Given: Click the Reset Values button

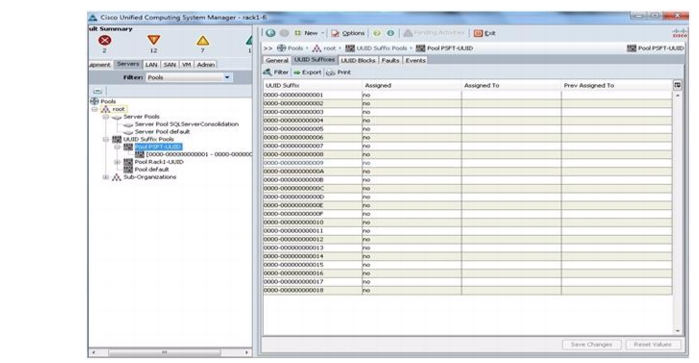Looking at the screenshot, I should point(653,344).
